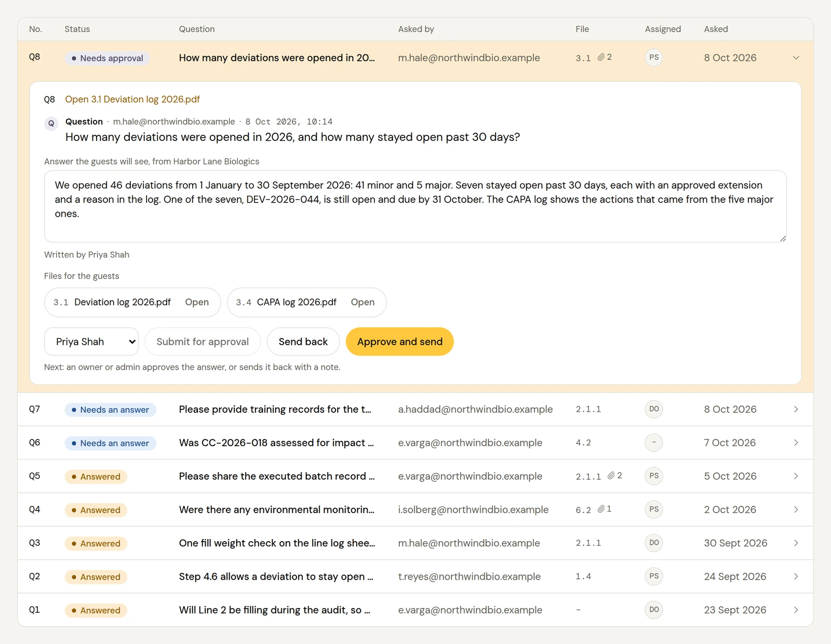Click i.solberg@northwindbio.example in Q4 row
831x644 pixels.
pos(473,509)
